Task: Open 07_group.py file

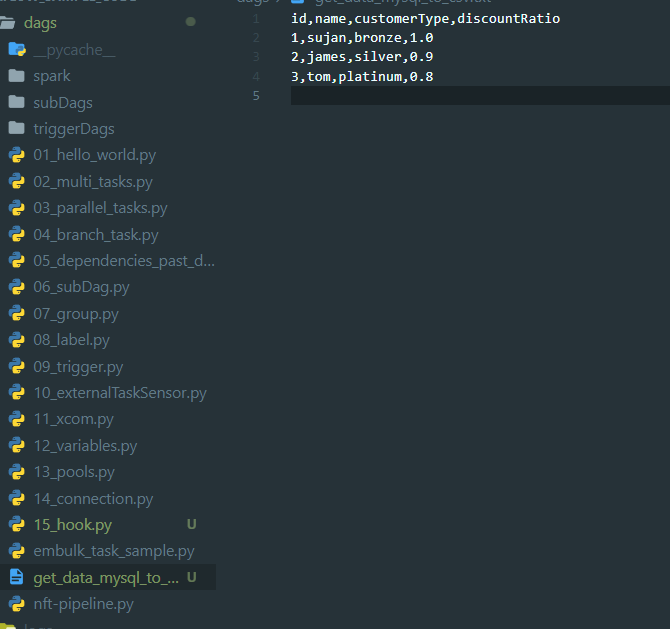Action: [76, 314]
